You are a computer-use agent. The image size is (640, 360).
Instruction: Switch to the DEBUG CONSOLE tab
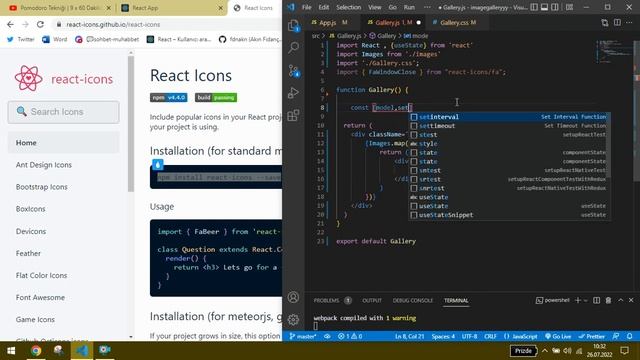(413, 300)
